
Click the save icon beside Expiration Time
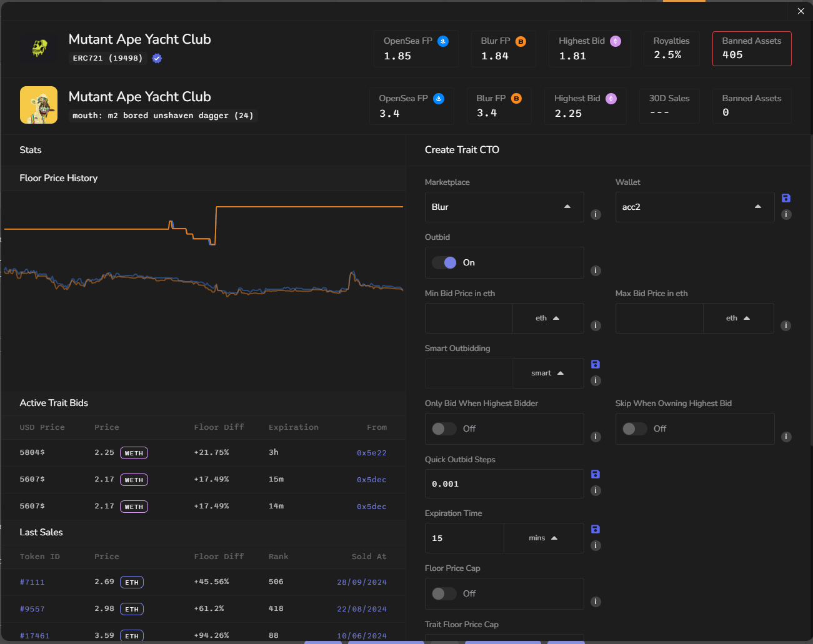pyautogui.click(x=596, y=529)
